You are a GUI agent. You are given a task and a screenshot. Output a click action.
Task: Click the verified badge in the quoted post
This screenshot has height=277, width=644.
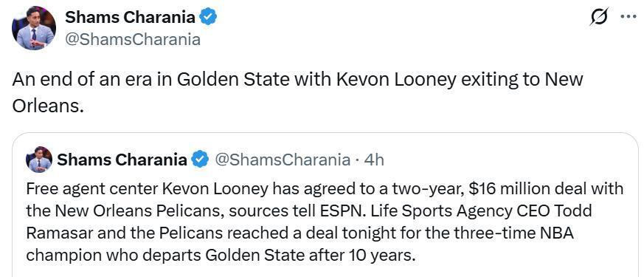tap(201, 160)
